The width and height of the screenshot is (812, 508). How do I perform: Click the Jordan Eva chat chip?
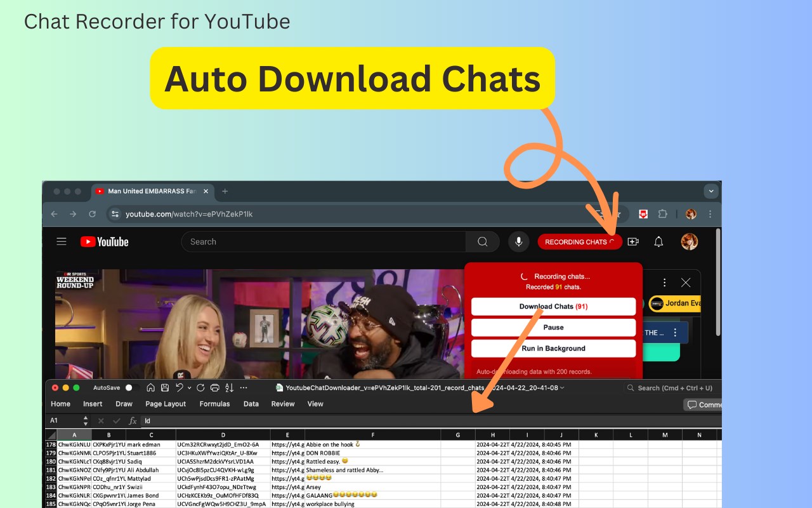(674, 304)
